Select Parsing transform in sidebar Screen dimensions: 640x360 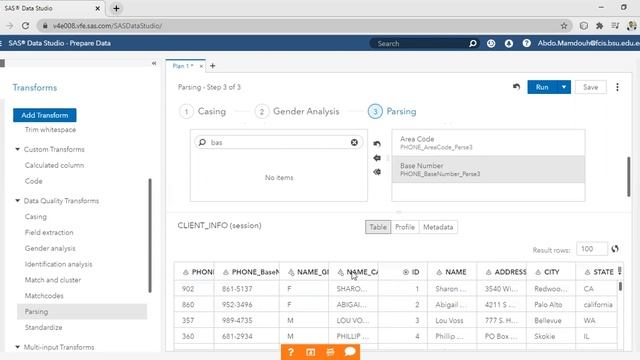tap(82, 311)
